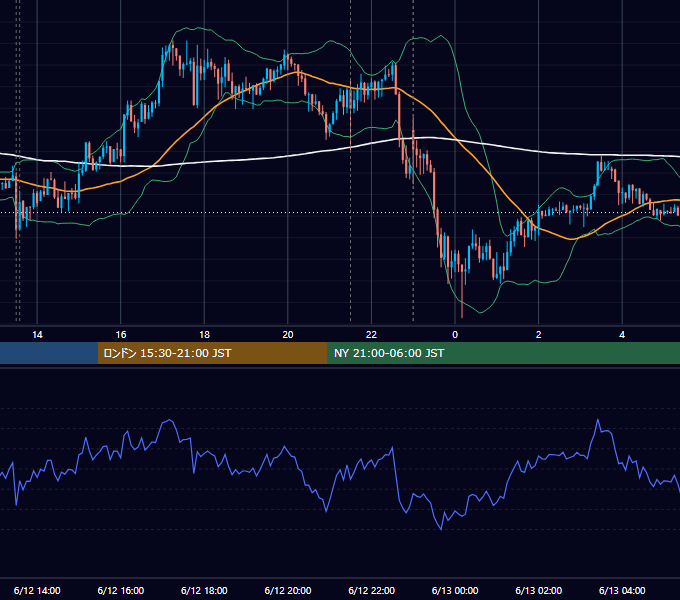This screenshot has height=600, width=680.
Task: Click the NY 21:00-06:00 JST session bar
Action: 503,353
